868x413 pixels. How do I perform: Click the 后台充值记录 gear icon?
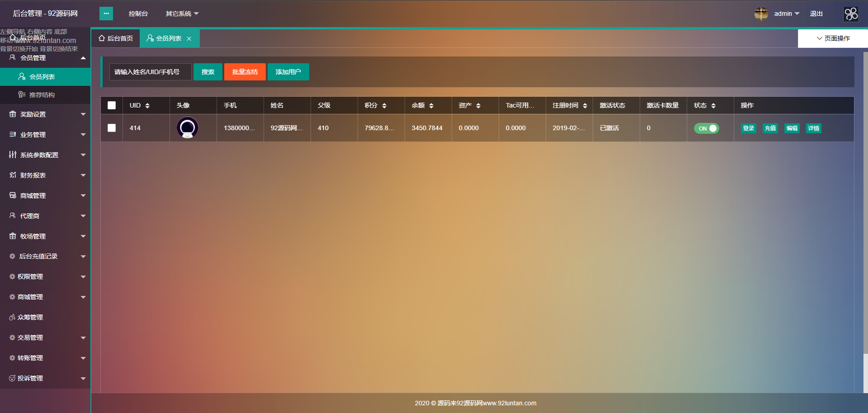click(12, 256)
